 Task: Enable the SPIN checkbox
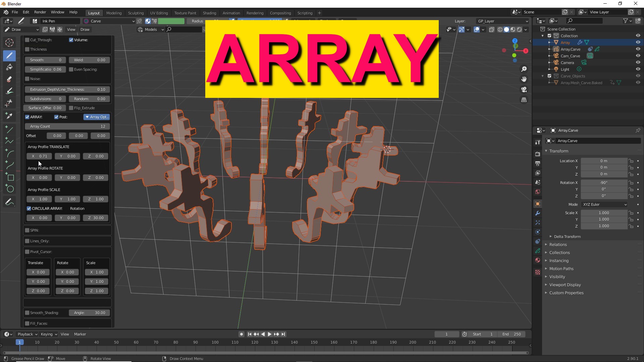pos(27,230)
